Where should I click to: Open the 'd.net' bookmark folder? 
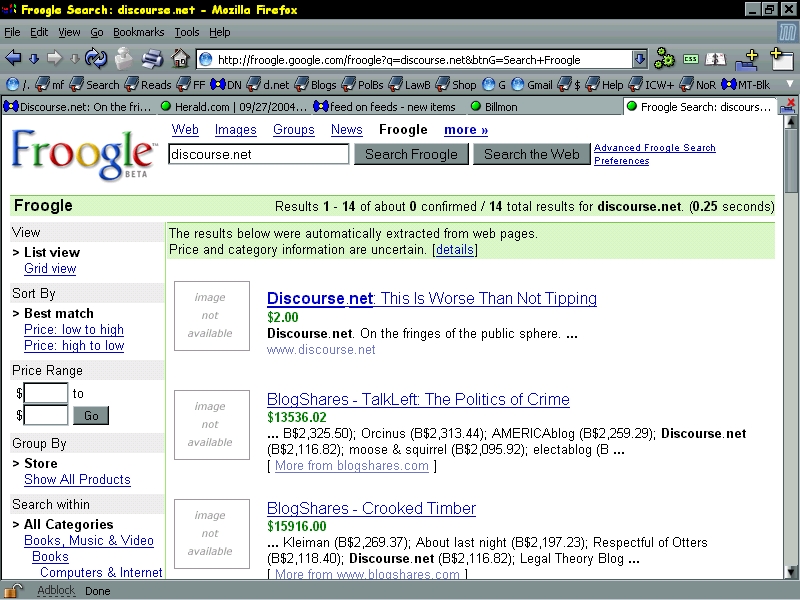click(x=268, y=85)
